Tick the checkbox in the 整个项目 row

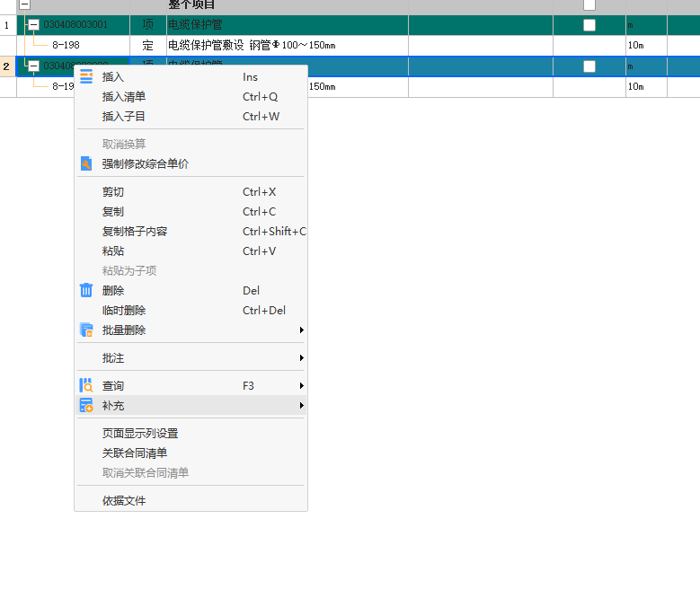(589, 4)
